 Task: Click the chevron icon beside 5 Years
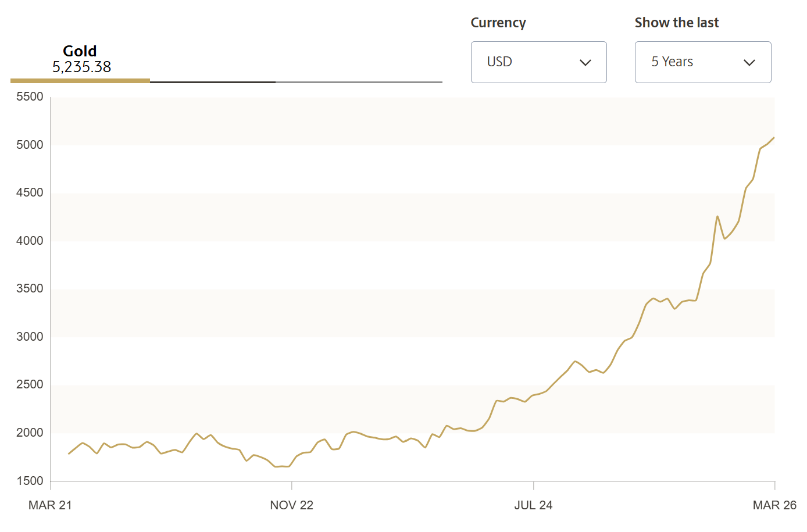point(749,62)
